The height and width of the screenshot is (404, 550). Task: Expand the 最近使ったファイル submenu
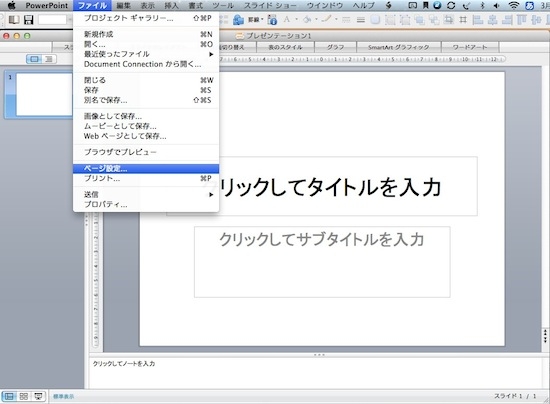[146, 54]
